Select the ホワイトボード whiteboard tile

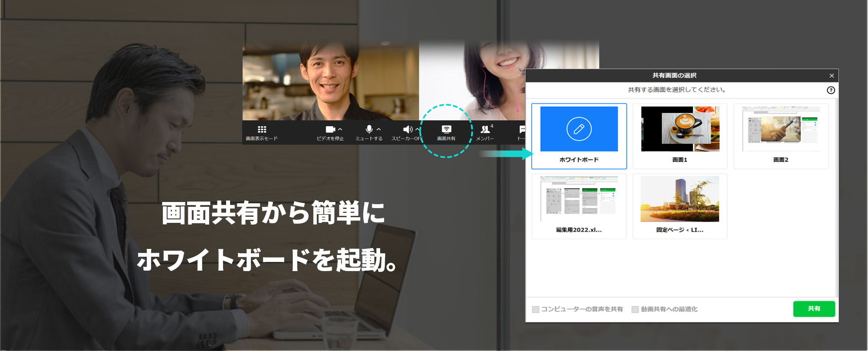pyautogui.click(x=579, y=136)
